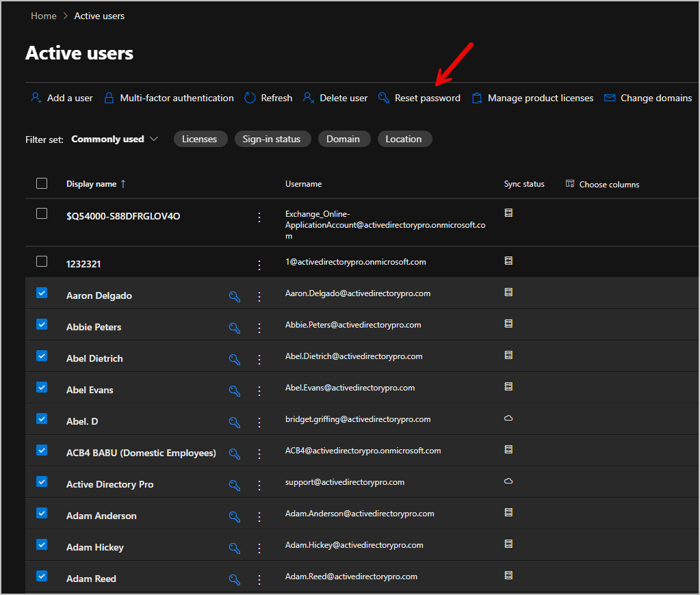Check the $Q54000-S88DFRGLOV4O row checkbox
Screen dimensions: 700x595
42,215
